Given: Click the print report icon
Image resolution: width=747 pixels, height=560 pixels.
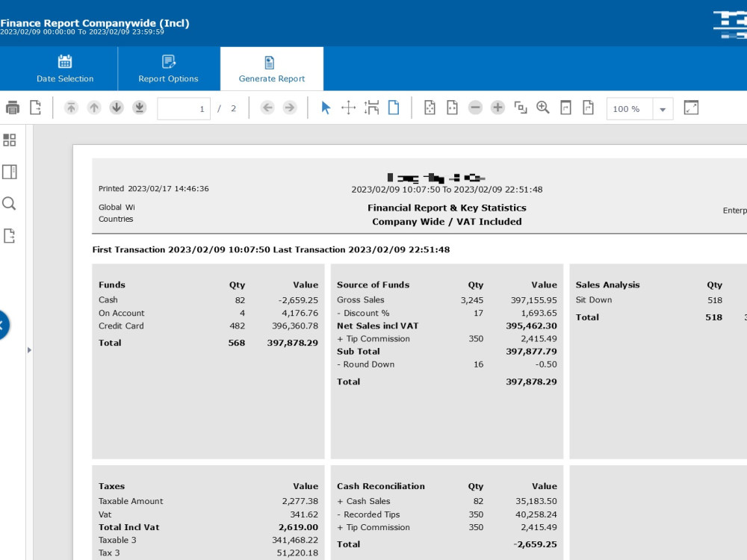Looking at the screenshot, I should (x=13, y=108).
